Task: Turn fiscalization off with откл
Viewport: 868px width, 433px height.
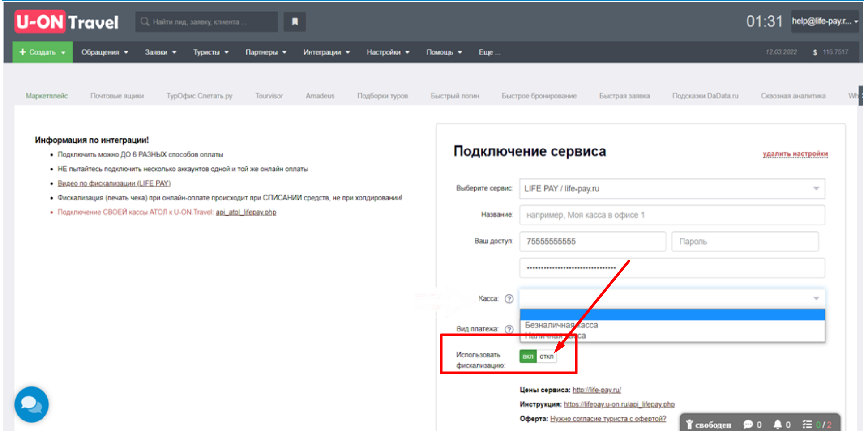Action: [x=546, y=357]
